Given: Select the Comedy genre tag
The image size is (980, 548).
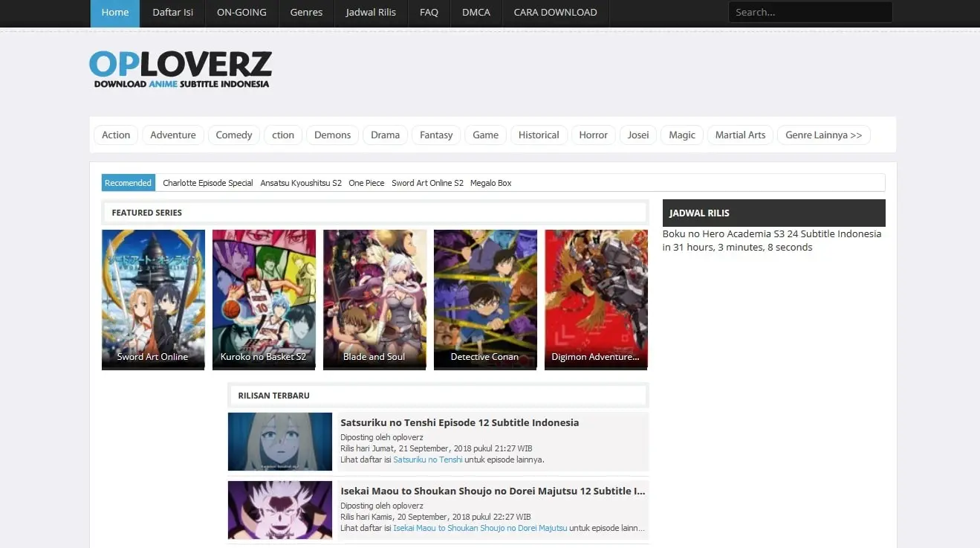Looking at the screenshot, I should (x=234, y=135).
